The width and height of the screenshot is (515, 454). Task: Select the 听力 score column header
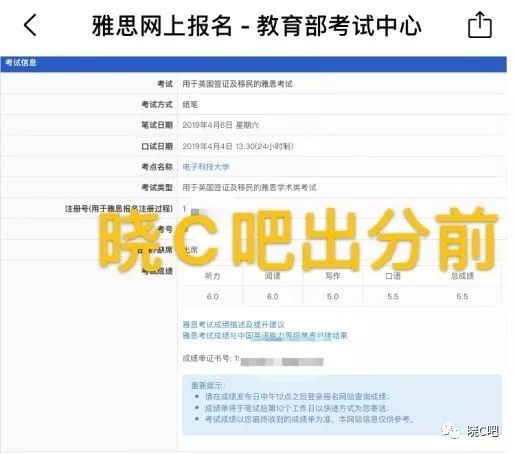coord(212,276)
